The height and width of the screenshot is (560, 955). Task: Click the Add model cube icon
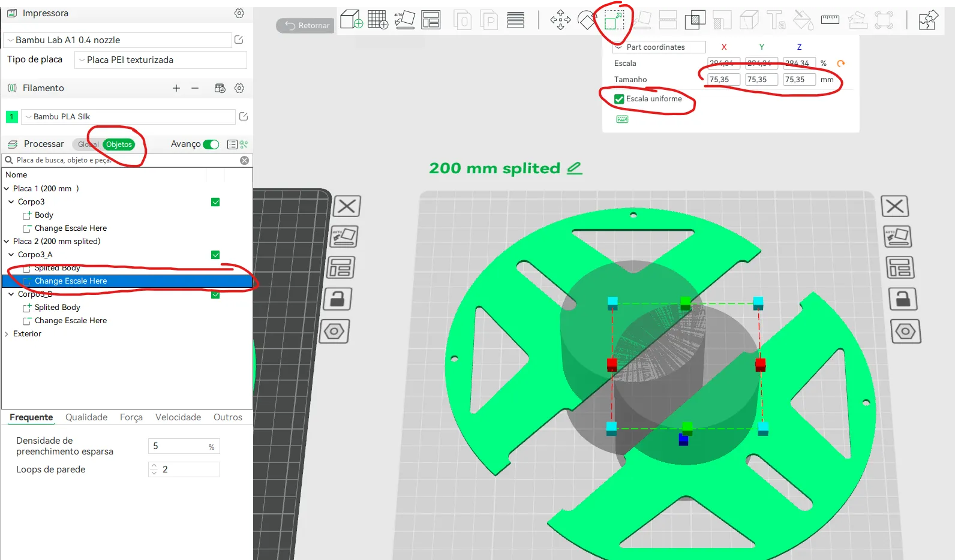point(351,20)
